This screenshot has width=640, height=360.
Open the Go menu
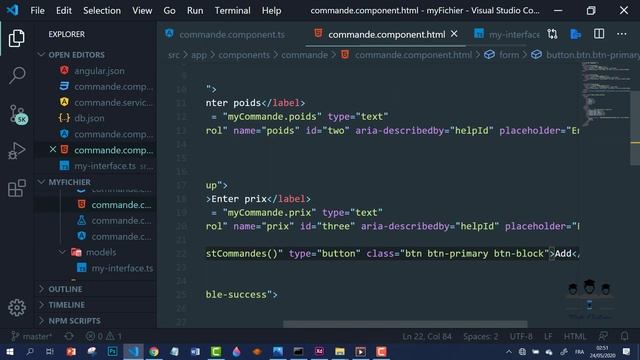click(x=169, y=11)
